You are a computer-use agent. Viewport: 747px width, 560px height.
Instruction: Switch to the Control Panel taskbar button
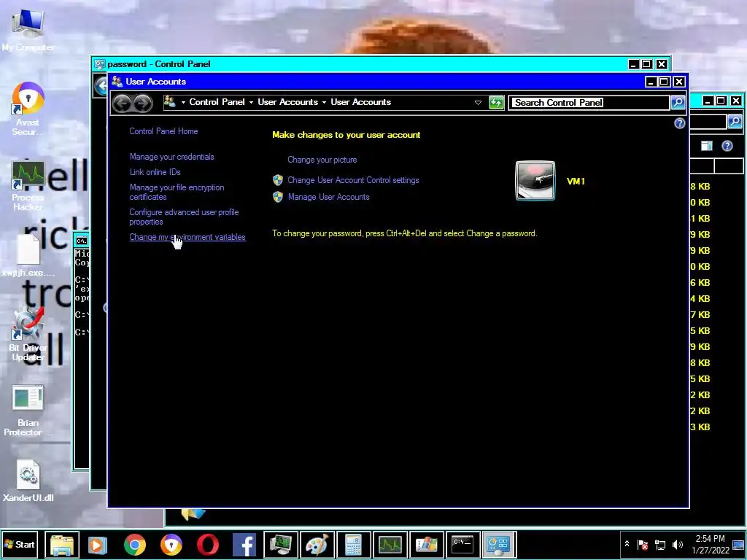point(499,544)
